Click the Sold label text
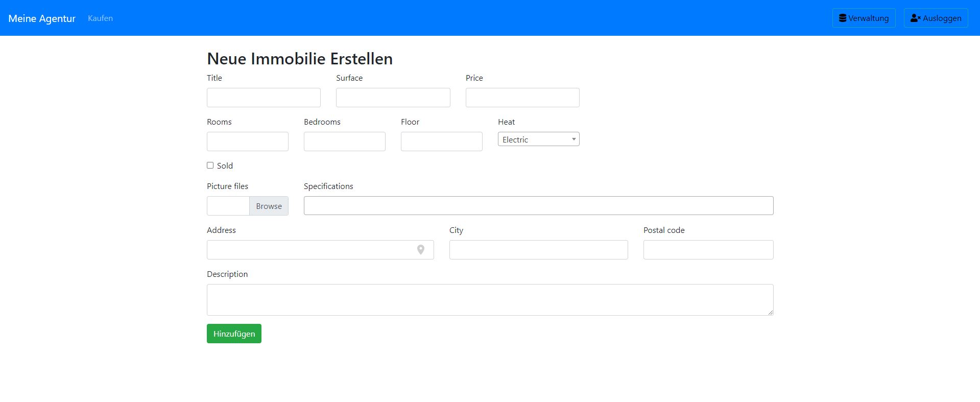 pyautogui.click(x=225, y=165)
